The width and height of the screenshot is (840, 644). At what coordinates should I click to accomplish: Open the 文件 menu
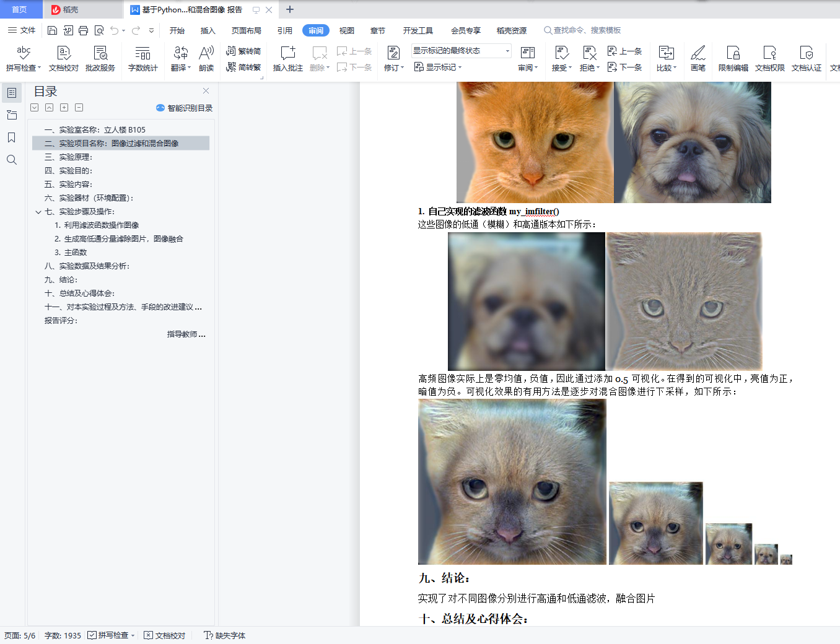(x=22, y=30)
